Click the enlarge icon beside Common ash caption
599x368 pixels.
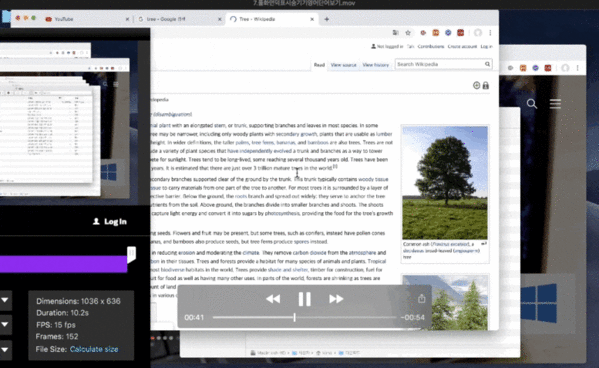coord(484,243)
